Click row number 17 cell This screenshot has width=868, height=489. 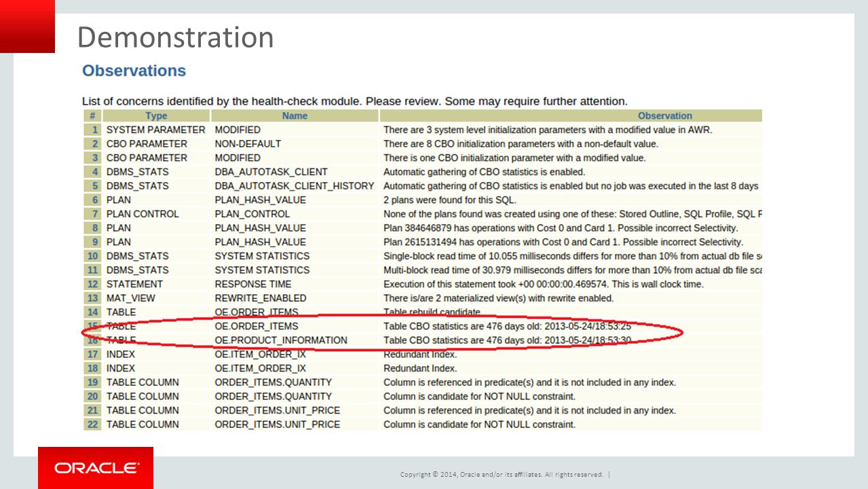92,355
